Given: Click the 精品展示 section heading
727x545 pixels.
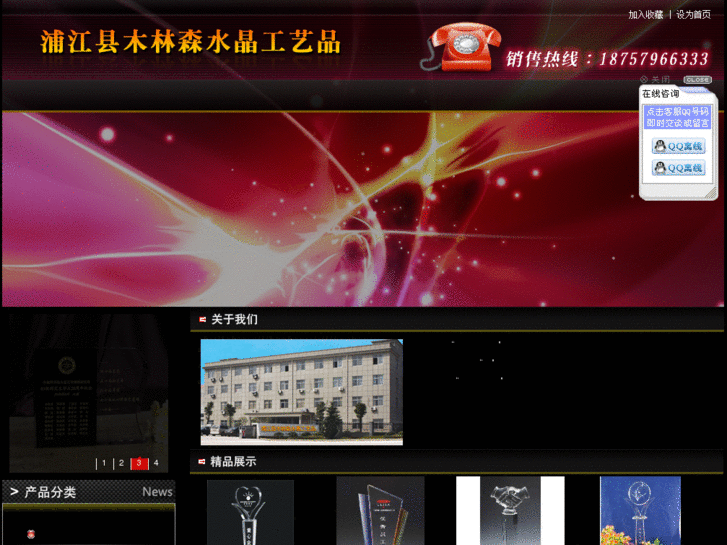Looking at the screenshot, I should click(233, 462).
